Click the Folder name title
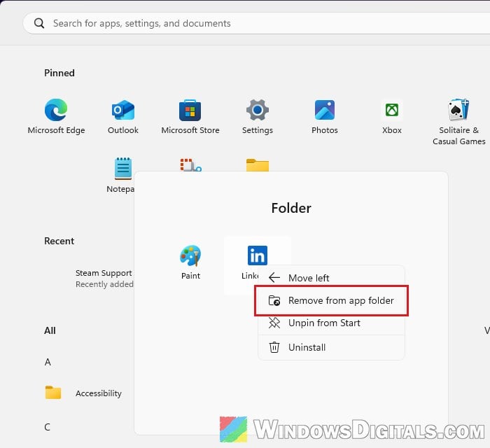 [x=291, y=208]
